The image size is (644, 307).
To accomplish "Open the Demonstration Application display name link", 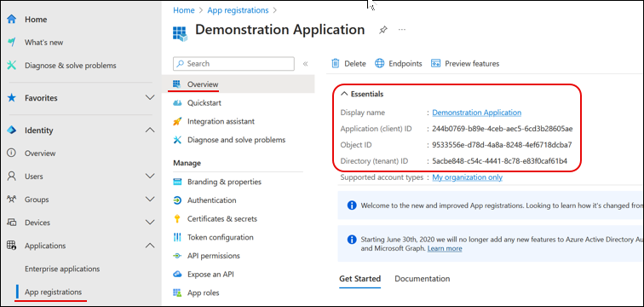I will (476, 113).
